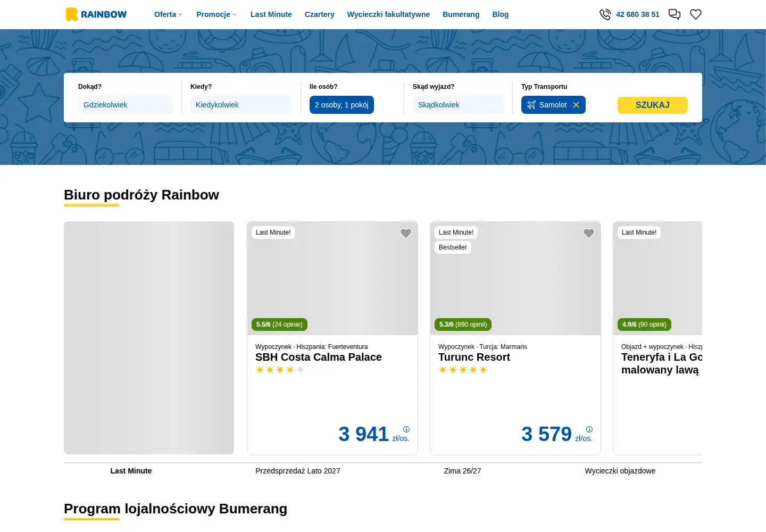Open Wycieczki fakultatywne page
This screenshot has width=766, height=532.
click(388, 14)
